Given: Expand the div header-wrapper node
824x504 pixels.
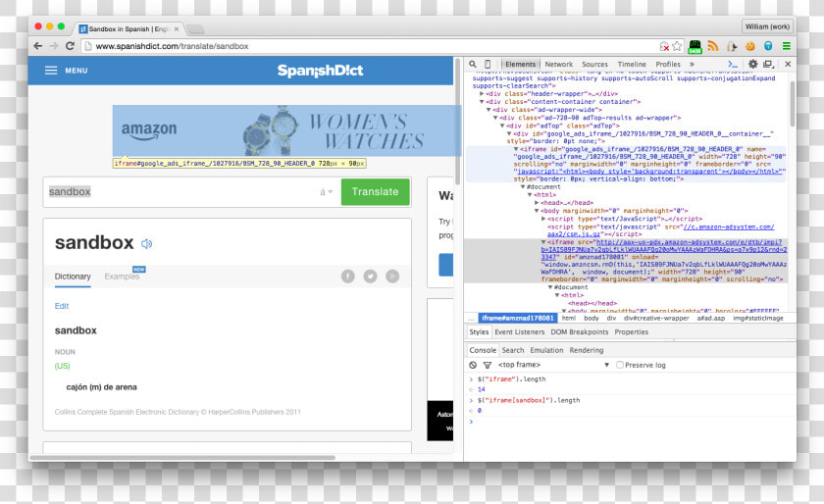Looking at the screenshot, I should [x=482, y=93].
